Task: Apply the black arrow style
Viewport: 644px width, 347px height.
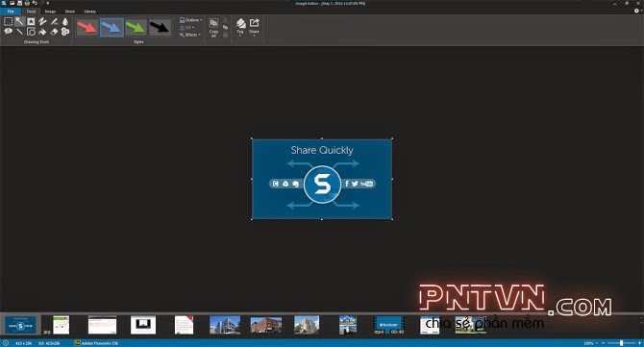Action: 160,28
